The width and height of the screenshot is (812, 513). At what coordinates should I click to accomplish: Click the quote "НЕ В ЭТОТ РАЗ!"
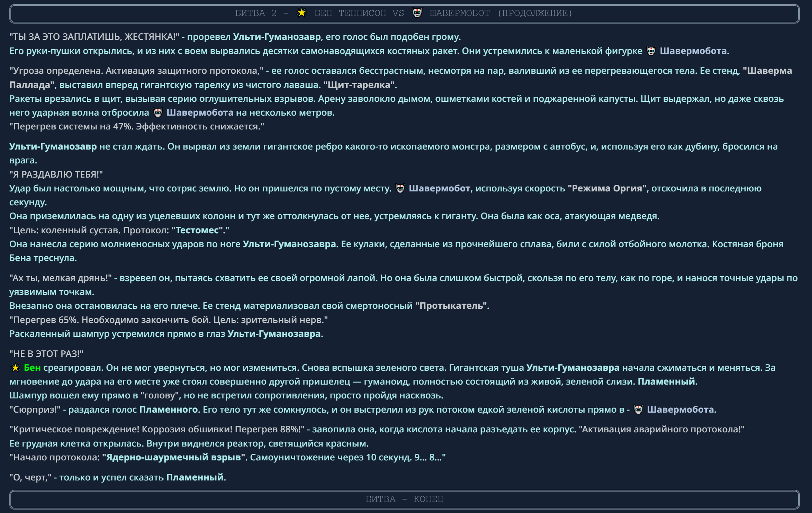tap(46, 354)
